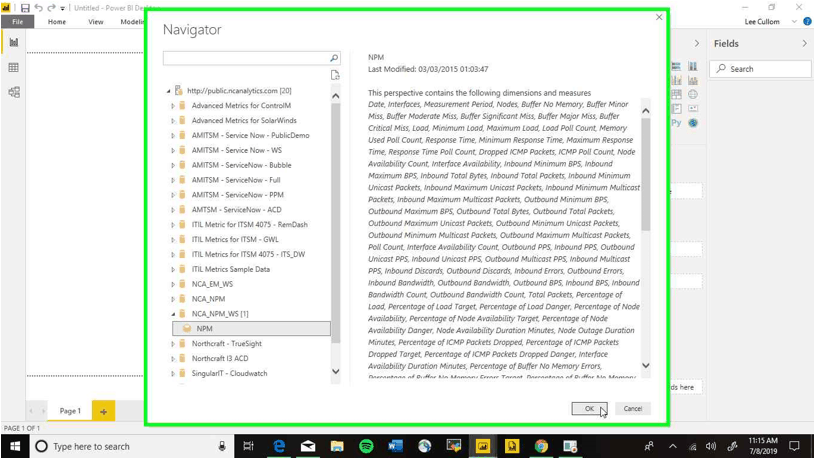
Task: Click preview pane scroll down arrow
Action: [646, 365]
